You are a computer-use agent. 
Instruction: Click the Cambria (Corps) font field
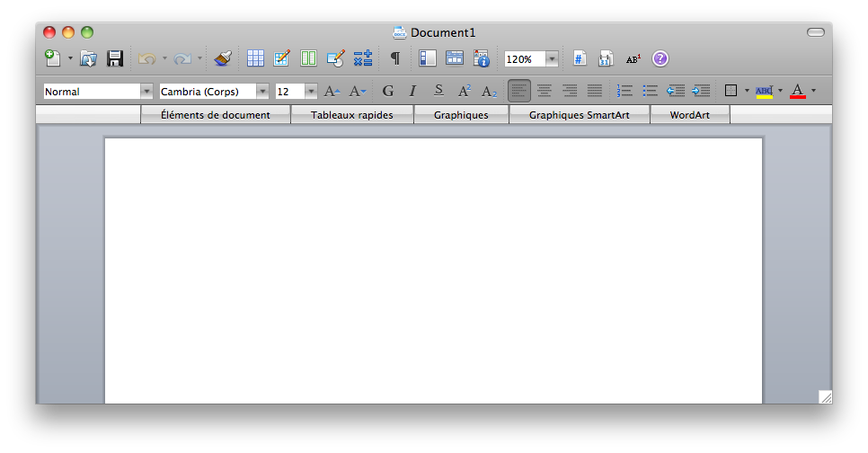tap(208, 92)
